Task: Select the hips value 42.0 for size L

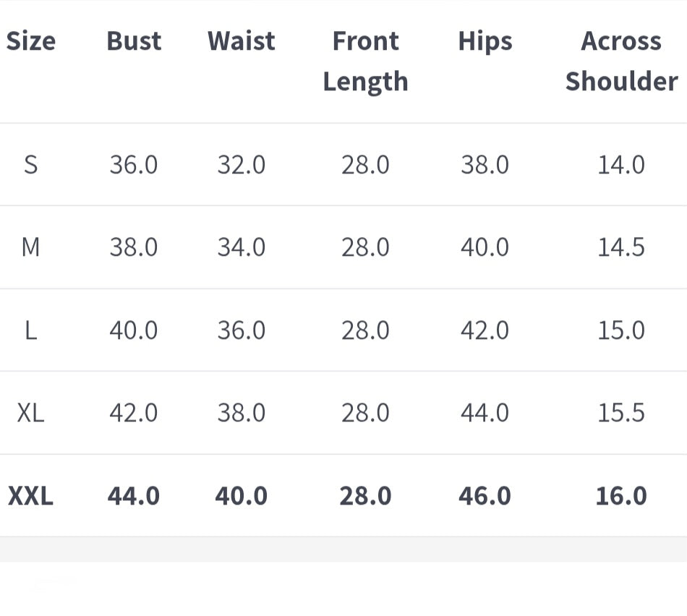Action: (x=485, y=330)
